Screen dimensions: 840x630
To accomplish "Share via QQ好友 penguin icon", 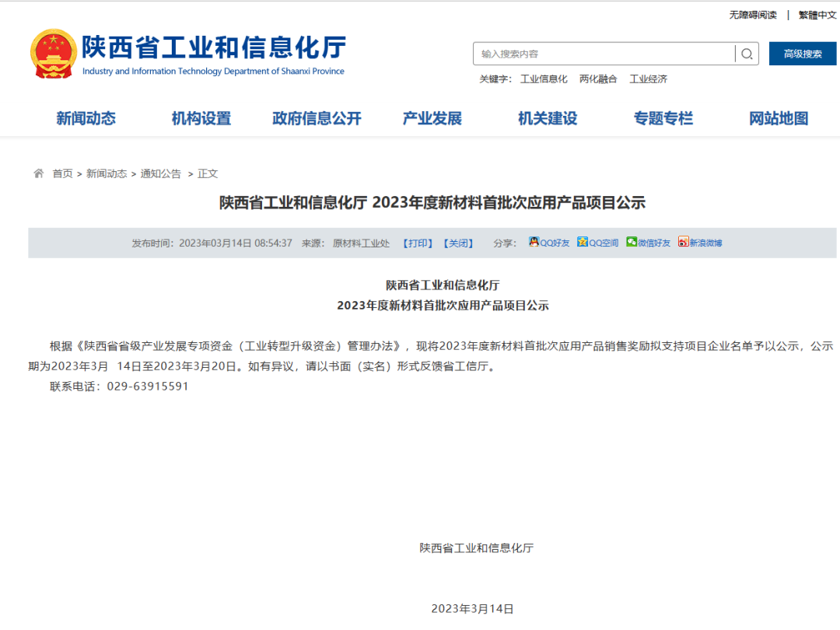I will (534, 242).
